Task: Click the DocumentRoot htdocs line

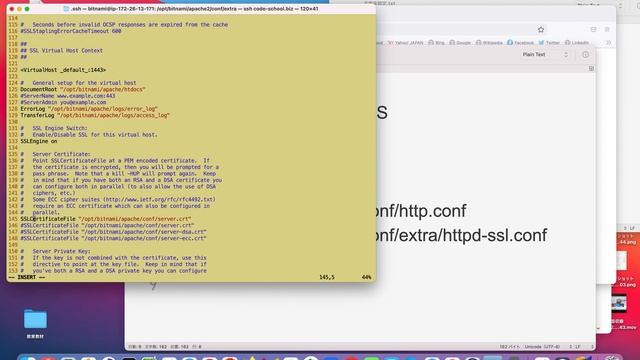Action: pyautogui.click(x=83, y=89)
